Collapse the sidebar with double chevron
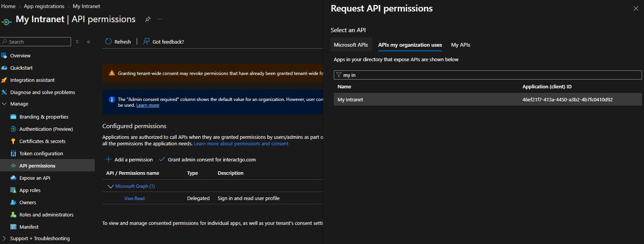 point(89,42)
